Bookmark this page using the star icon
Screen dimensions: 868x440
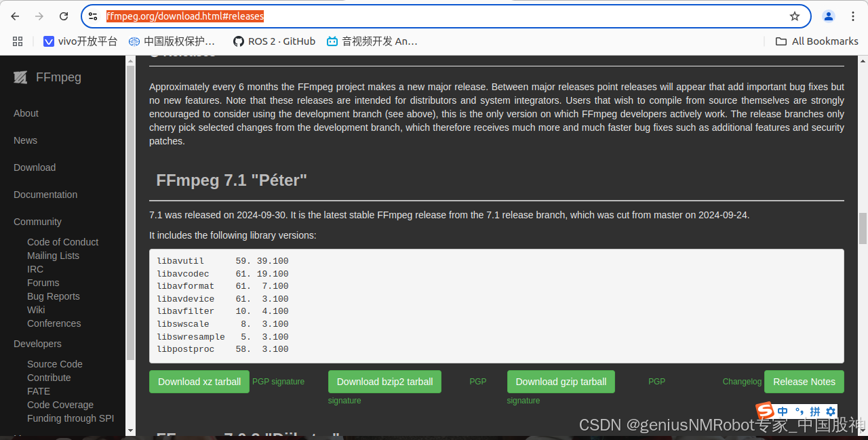coord(794,16)
